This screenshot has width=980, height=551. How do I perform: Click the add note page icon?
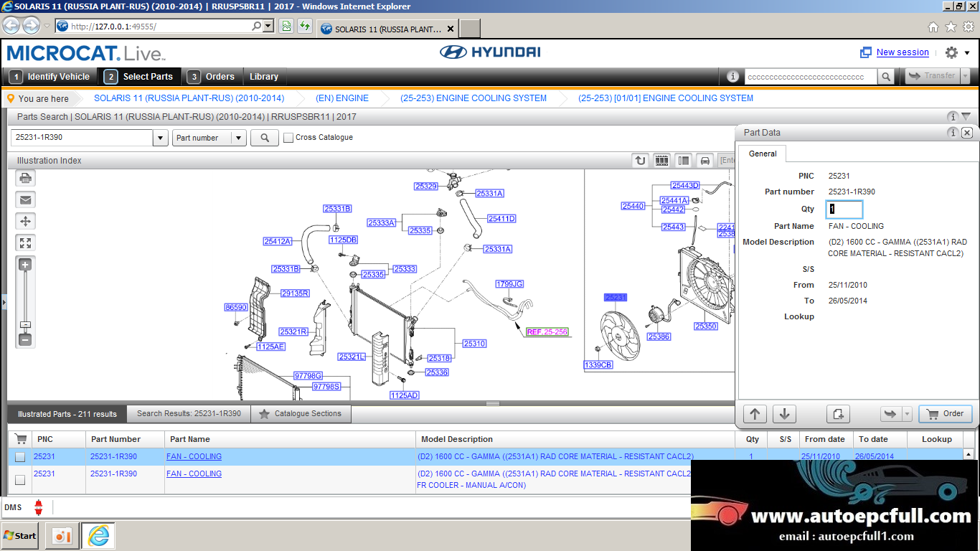point(838,414)
